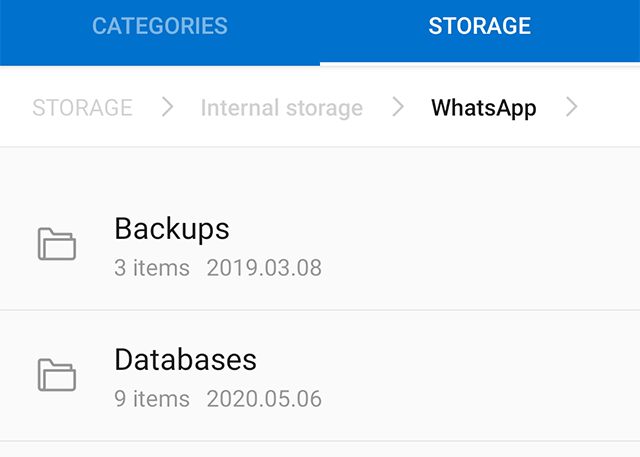
Task: Tap empty right side of Backups row
Action: (x=500, y=244)
